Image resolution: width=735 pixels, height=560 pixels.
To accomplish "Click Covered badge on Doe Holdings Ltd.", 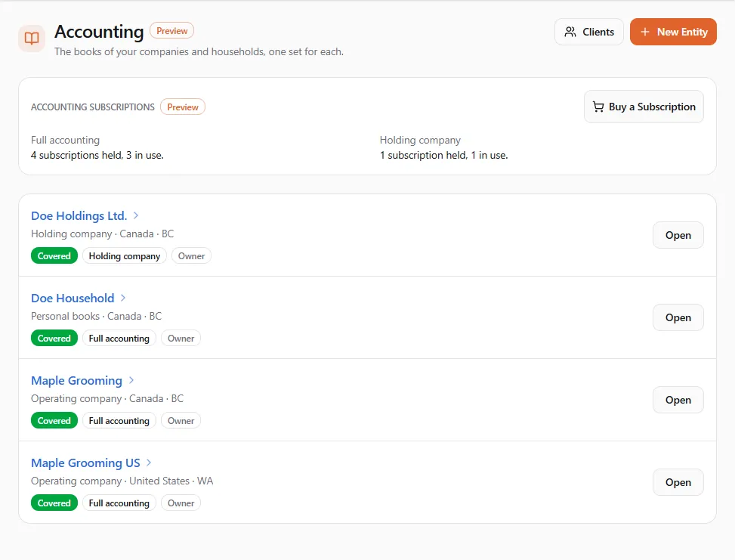I will pos(54,256).
